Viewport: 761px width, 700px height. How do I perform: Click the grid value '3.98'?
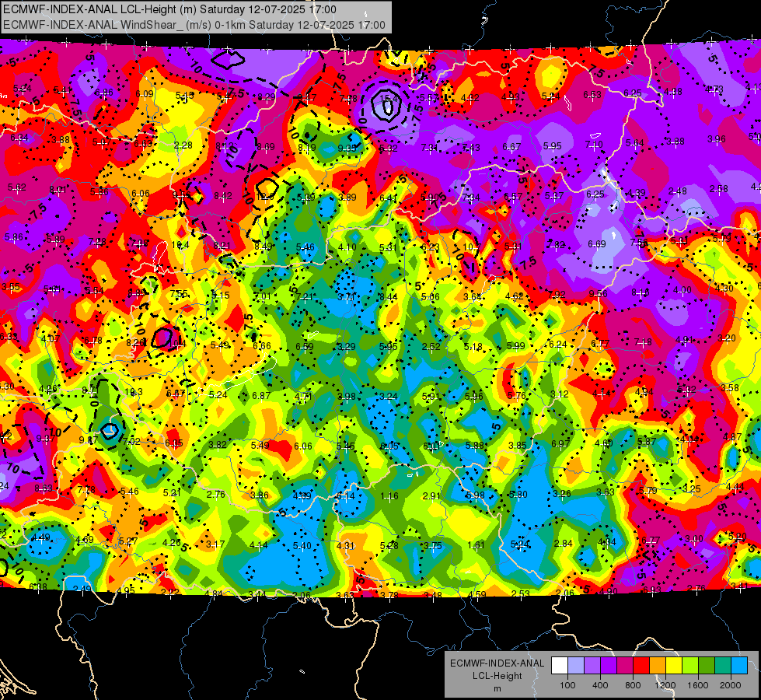[347, 397]
